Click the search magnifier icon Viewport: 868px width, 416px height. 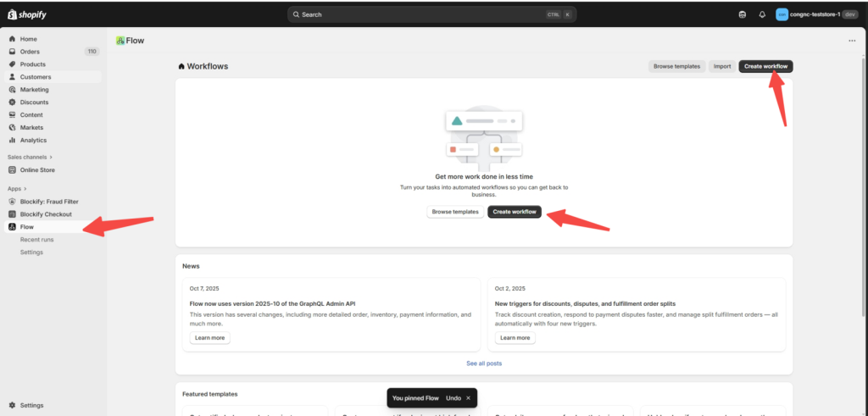click(x=296, y=15)
